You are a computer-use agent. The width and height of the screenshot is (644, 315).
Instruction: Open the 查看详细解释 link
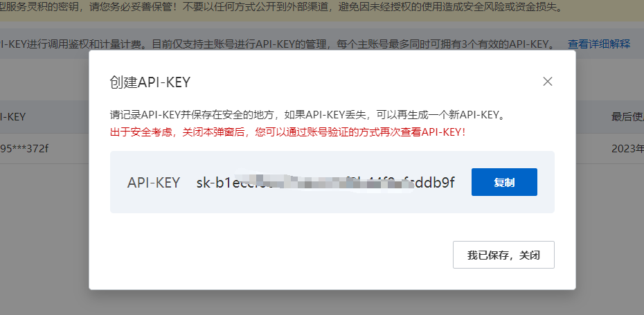coord(599,44)
